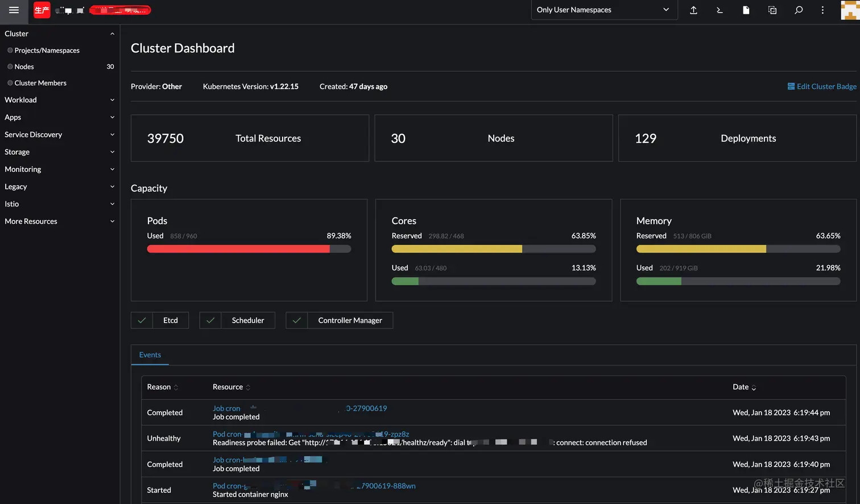Click the Nodes sidebar bullet icon
860x504 pixels.
coord(10,67)
